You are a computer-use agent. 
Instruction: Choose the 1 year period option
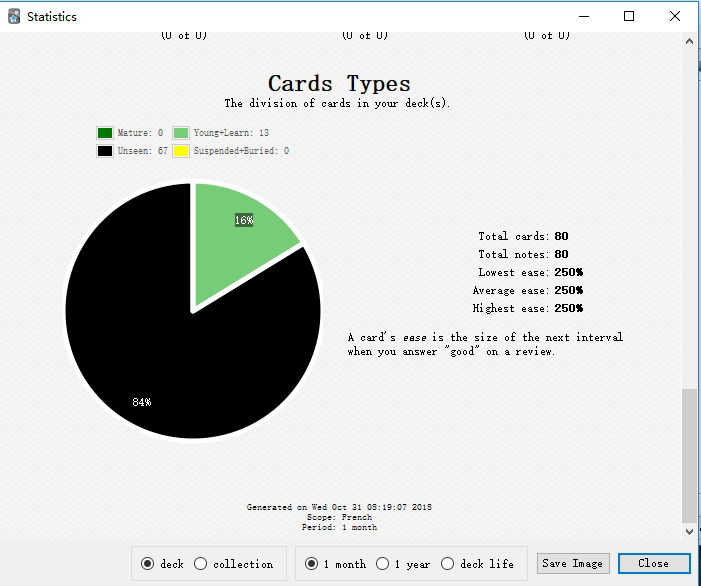tap(403, 564)
